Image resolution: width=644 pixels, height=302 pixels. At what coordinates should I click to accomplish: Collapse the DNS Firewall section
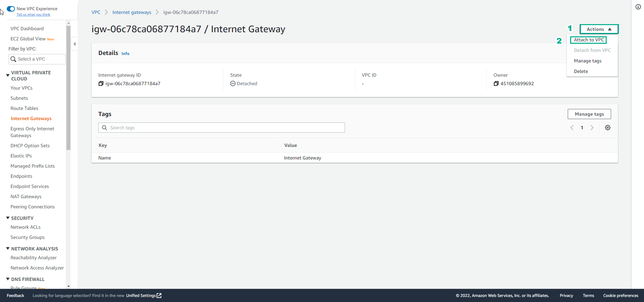[8, 279]
